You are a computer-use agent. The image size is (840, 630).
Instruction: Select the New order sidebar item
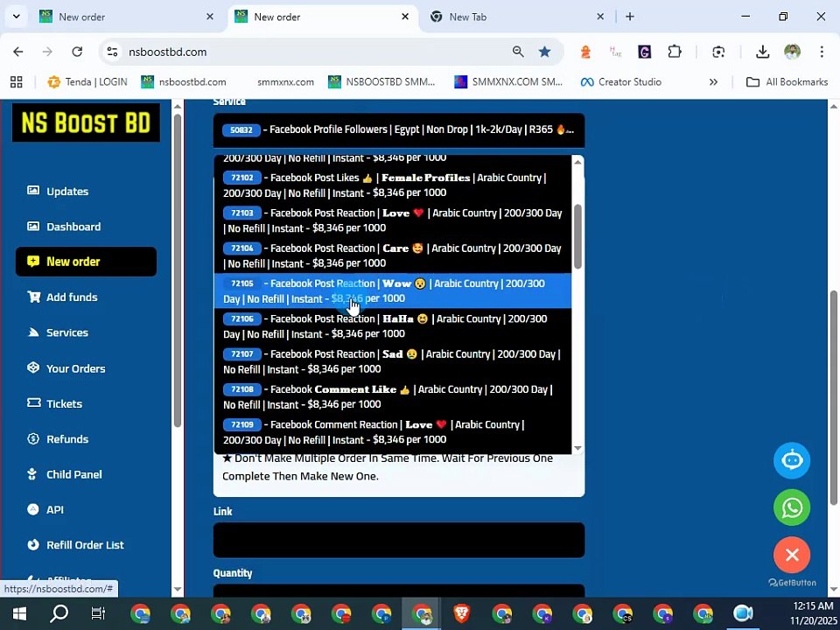coord(87,262)
